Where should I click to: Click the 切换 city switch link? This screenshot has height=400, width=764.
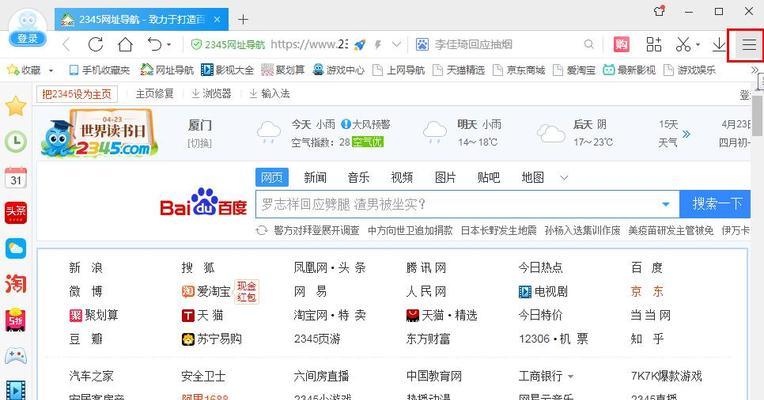[x=199, y=143]
